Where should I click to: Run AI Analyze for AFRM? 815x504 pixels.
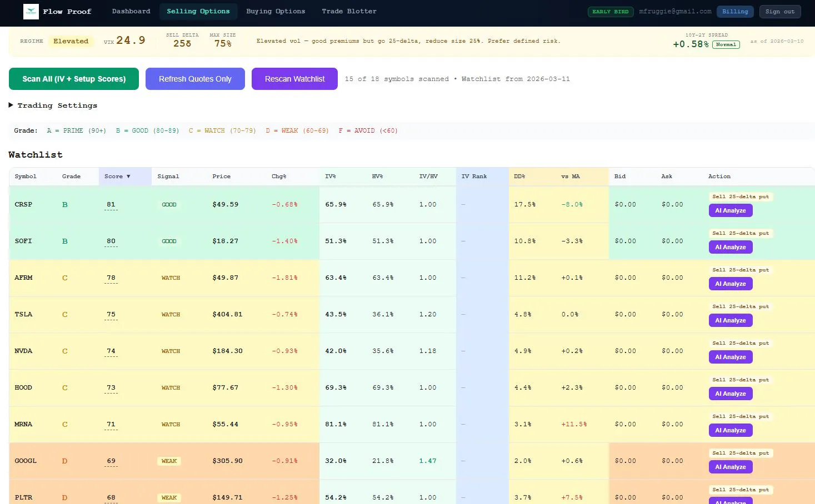coord(731,284)
